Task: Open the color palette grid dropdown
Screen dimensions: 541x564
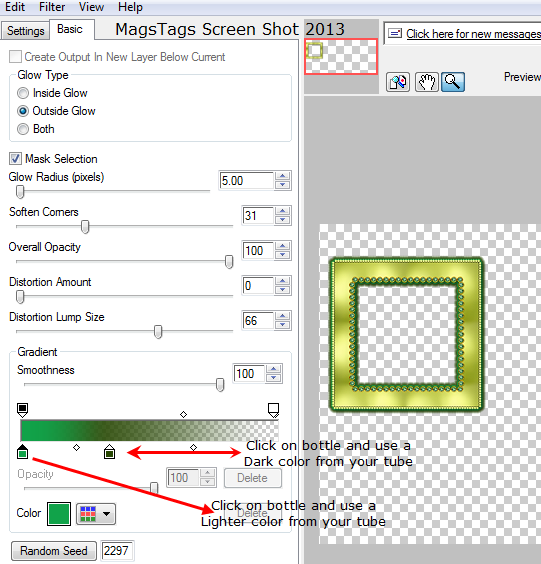Action: [96, 514]
